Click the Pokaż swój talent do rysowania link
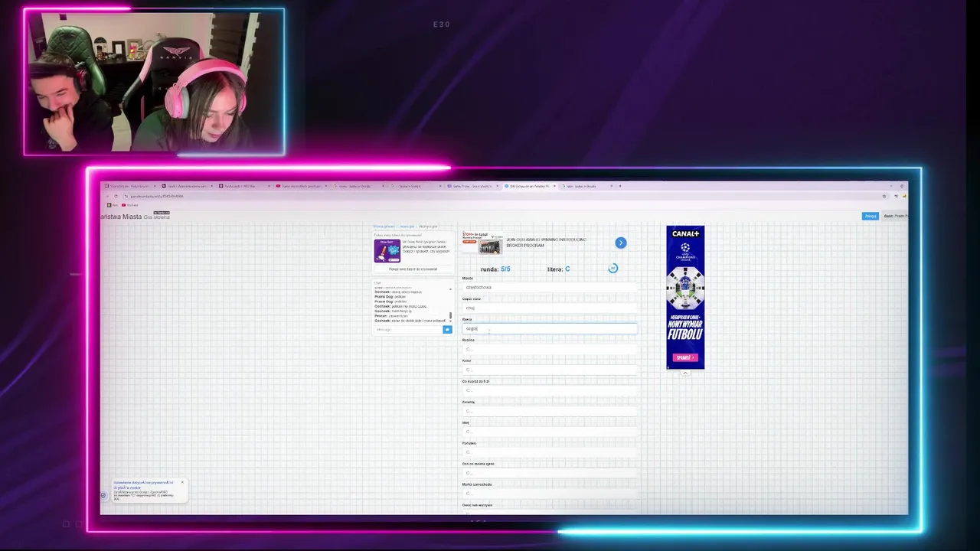The width and height of the screenshot is (980, 551). [x=413, y=269]
